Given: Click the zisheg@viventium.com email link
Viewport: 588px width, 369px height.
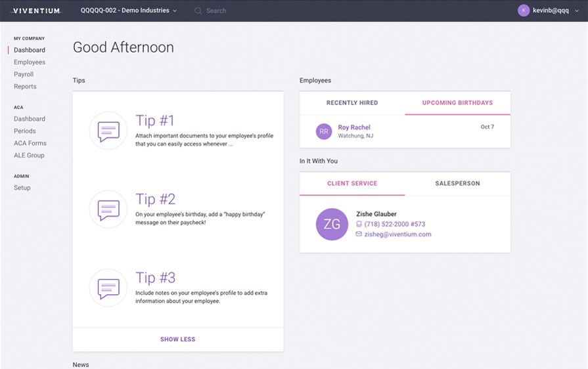Looking at the screenshot, I should tap(397, 234).
